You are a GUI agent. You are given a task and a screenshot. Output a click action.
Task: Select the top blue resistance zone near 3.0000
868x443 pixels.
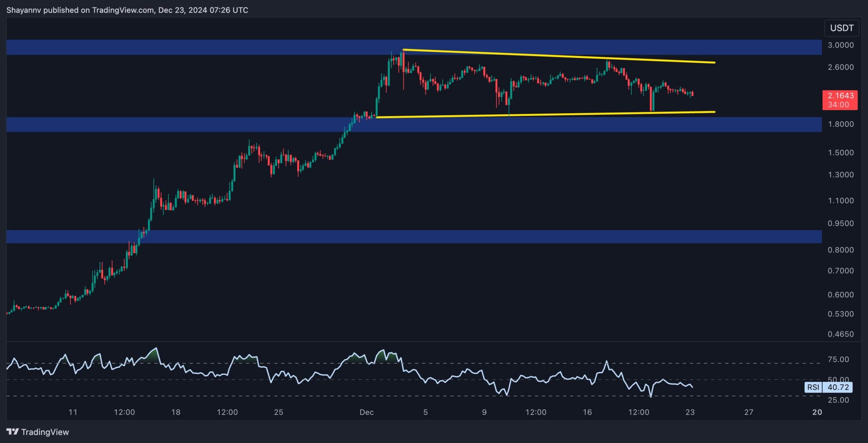click(x=414, y=47)
